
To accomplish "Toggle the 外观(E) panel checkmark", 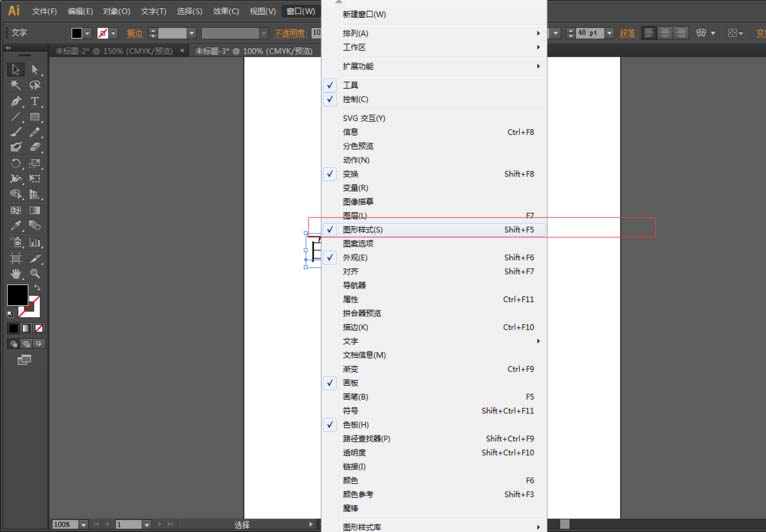I will tap(434, 257).
